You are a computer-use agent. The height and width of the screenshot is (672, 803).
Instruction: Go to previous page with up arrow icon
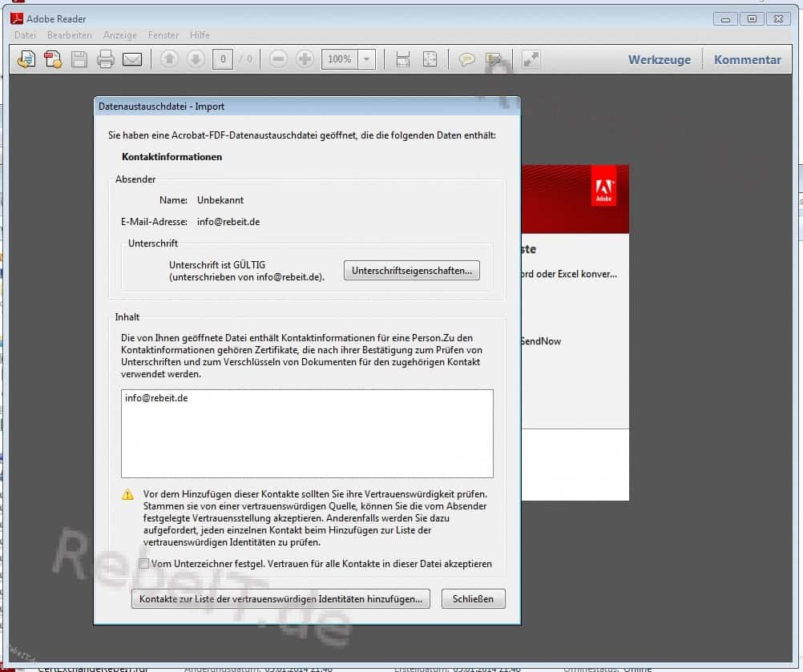click(x=169, y=59)
